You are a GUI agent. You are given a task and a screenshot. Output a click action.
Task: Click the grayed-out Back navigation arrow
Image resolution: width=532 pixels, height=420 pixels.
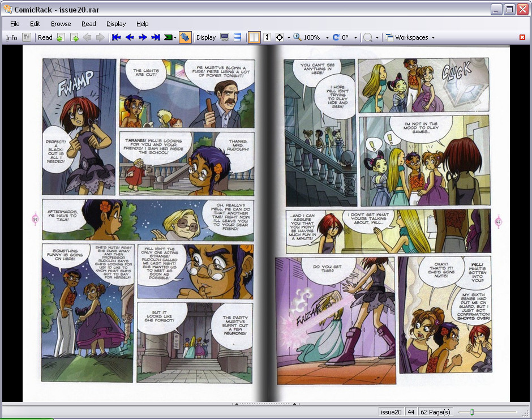point(87,37)
